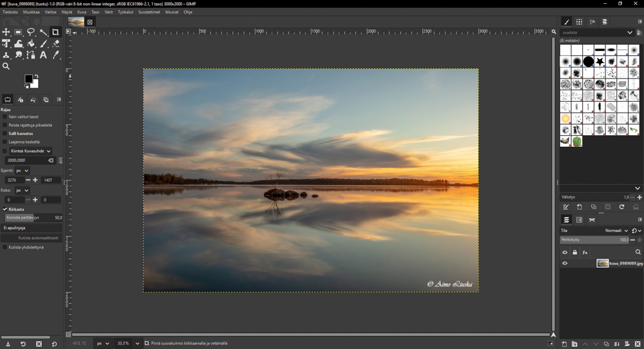Viewport: 644px width, 349px height.
Task: Open the Työkalut menu
Action: (x=126, y=12)
